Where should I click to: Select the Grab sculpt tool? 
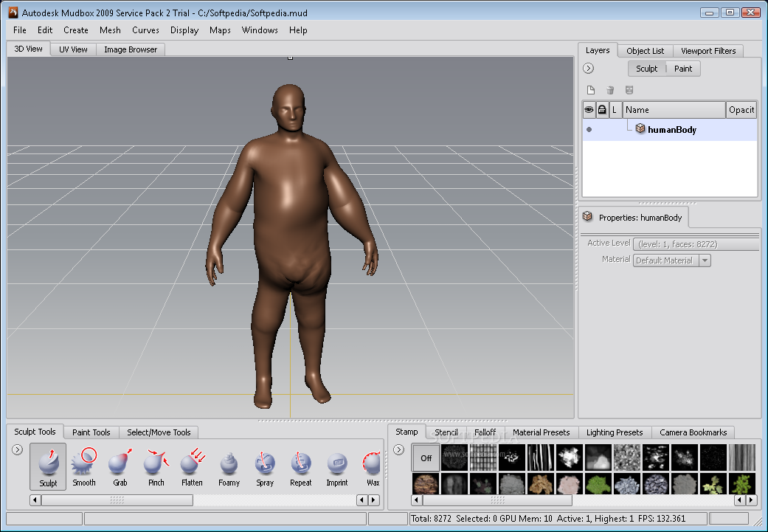[x=120, y=466]
